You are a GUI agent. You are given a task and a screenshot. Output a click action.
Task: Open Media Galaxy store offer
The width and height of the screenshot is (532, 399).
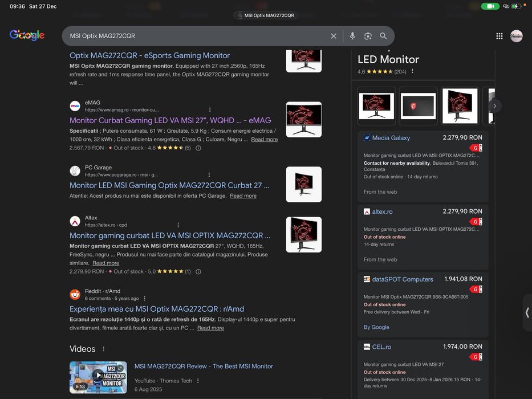tap(423, 166)
